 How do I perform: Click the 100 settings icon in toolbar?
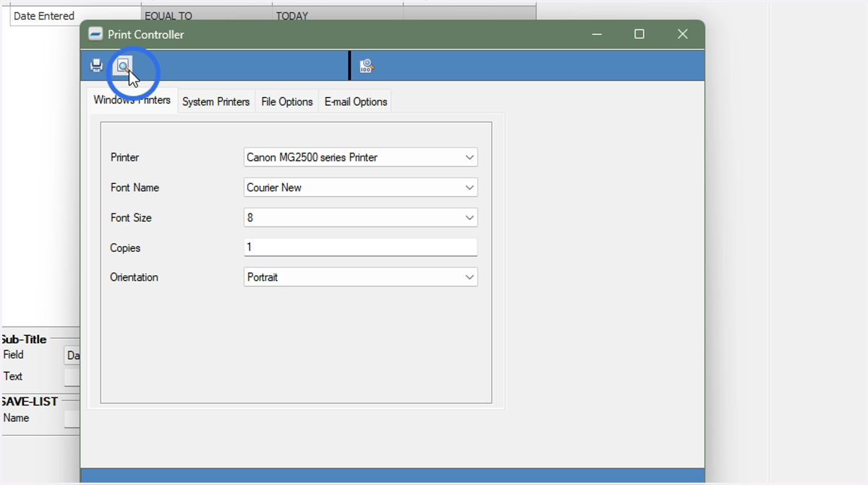point(366,66)
